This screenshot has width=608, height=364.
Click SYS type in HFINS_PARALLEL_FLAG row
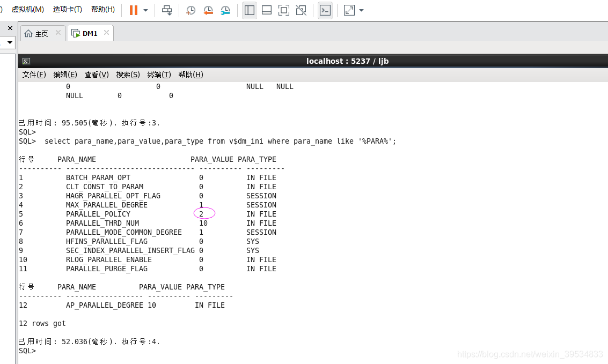pyautogui.click(x=253, y=241)
